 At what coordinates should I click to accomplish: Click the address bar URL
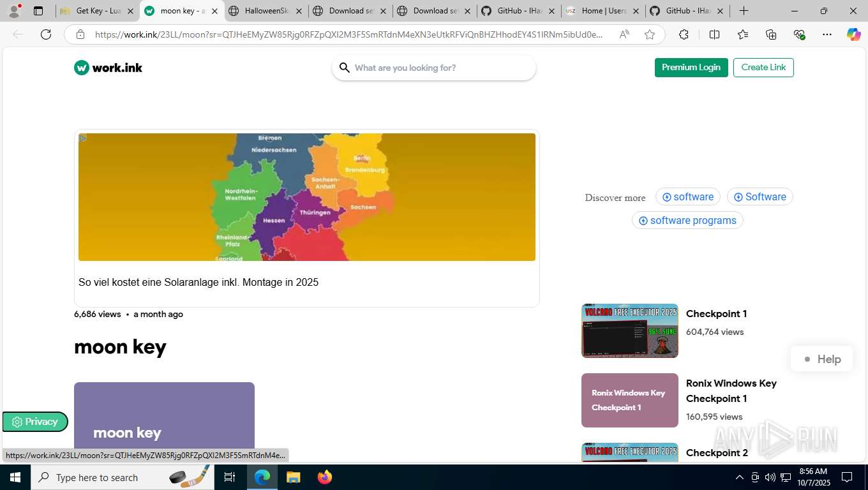[x=348, y=34]
